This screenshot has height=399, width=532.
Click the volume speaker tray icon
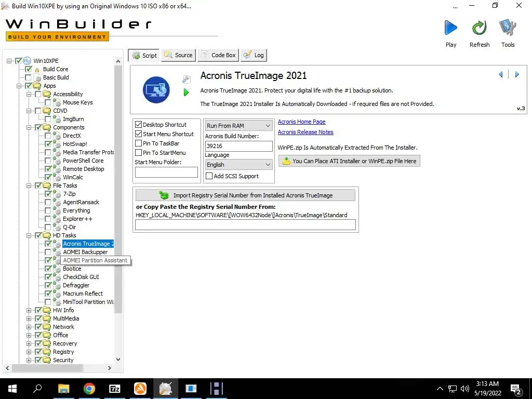click(x=465, y=389)
